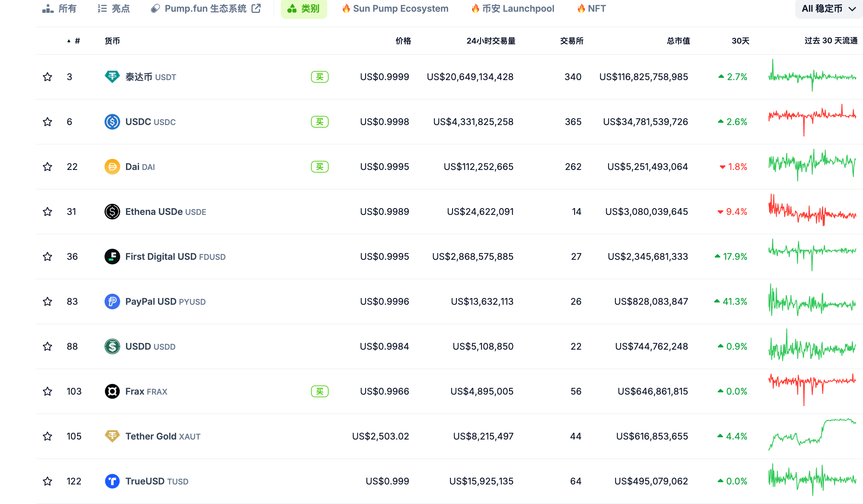Star the TrueUSD row
Screen dimensions: 863x504
point(48,481)
